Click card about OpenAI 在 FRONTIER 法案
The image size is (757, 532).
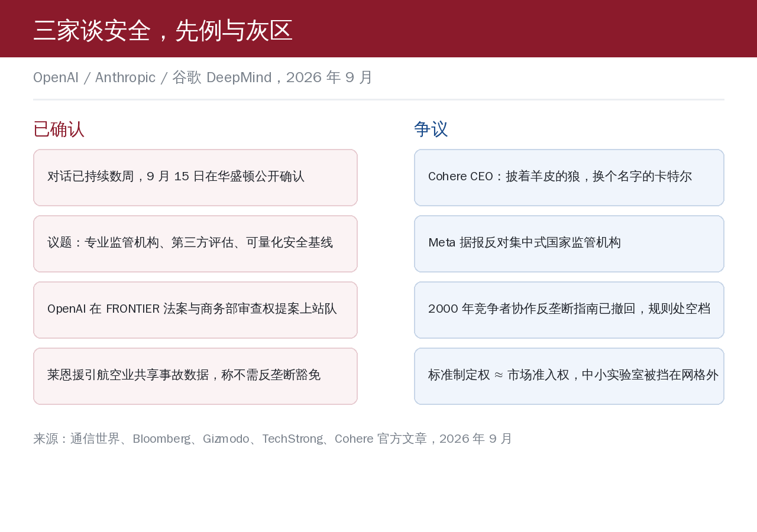(x=195, y=310)
